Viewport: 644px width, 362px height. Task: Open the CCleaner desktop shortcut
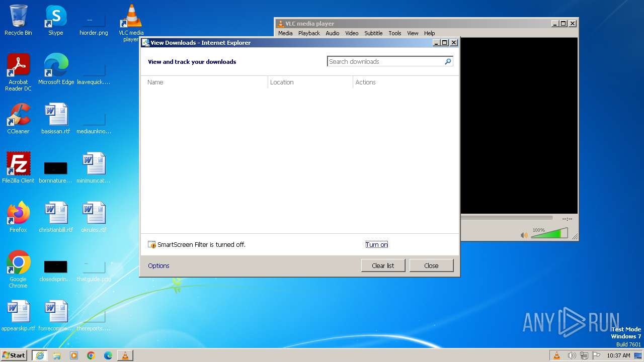point(18,119)
